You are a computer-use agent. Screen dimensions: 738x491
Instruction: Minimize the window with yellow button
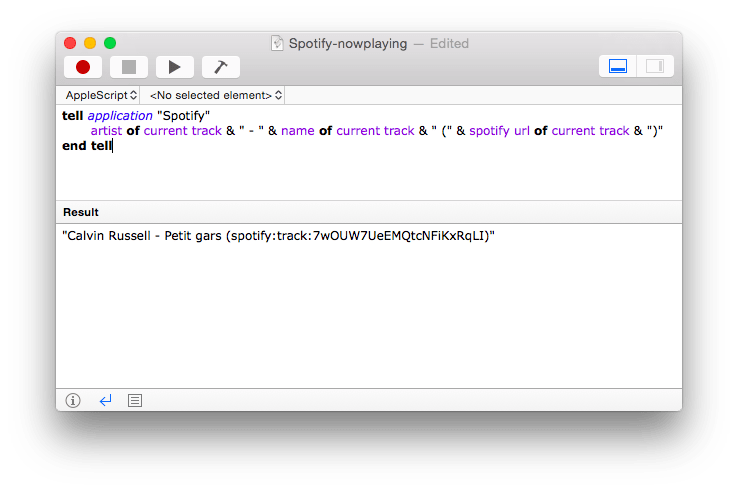90,43
